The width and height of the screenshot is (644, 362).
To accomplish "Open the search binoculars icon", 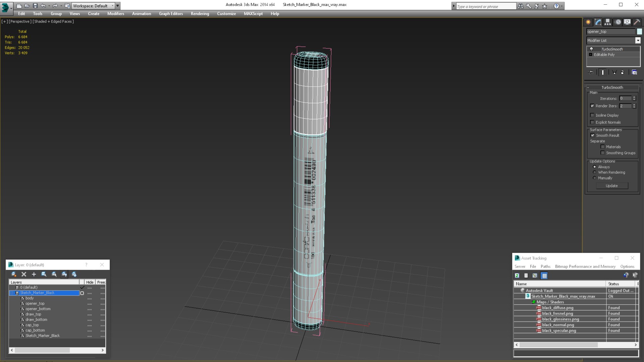I will click(x=521, y=6).
